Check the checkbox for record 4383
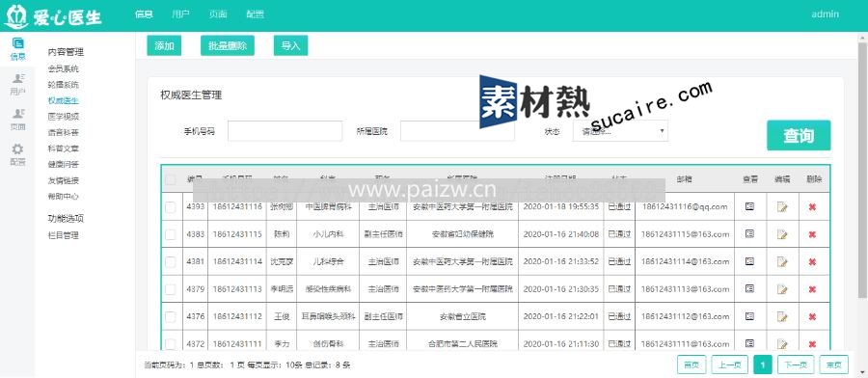This screenshot has width=868, height=378. (171, 234)
